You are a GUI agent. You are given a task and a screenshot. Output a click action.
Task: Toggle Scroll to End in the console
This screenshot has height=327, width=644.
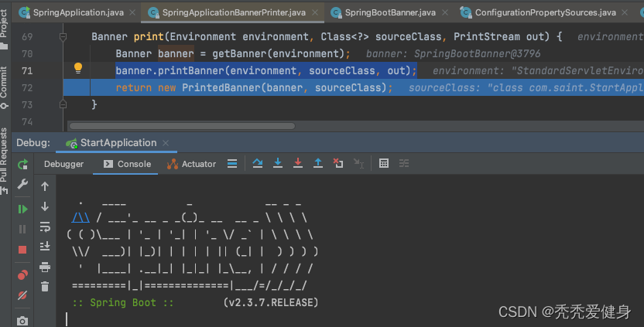point(45,246)
